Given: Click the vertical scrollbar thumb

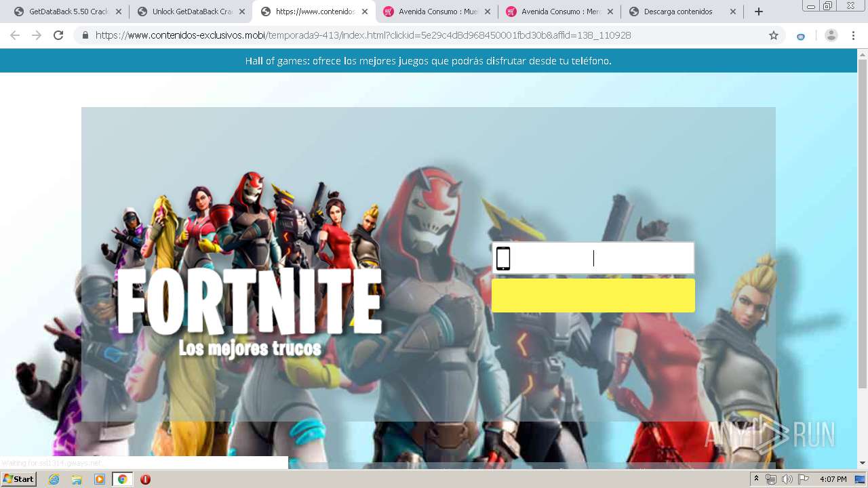Looking at the screenshot, I should coord(863,224).
